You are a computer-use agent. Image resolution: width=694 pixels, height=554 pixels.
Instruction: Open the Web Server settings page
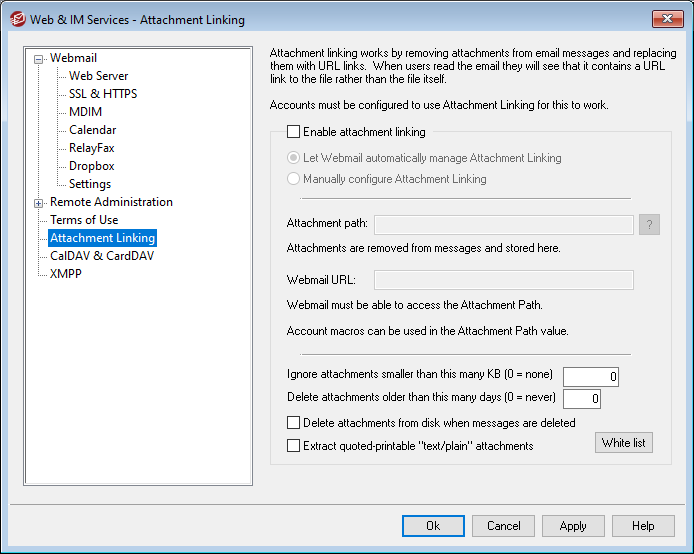click(98, 76)
